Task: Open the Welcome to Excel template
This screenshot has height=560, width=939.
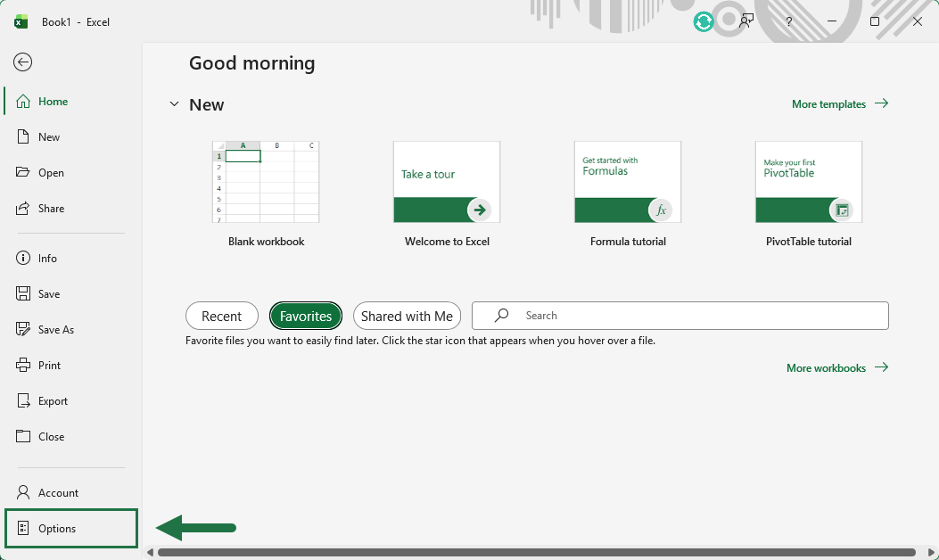Action: coord(447,182)
